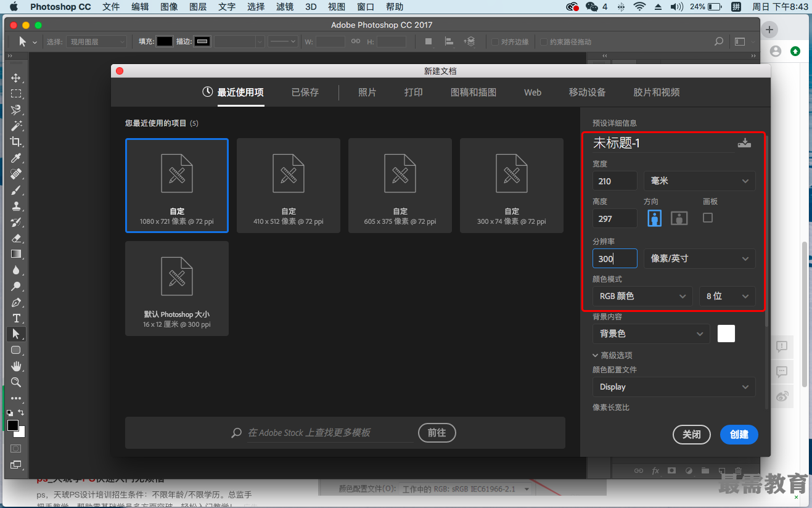Toggle Quick Mask mode
This screenshot has height=508, width=812.
coord(16,448)
